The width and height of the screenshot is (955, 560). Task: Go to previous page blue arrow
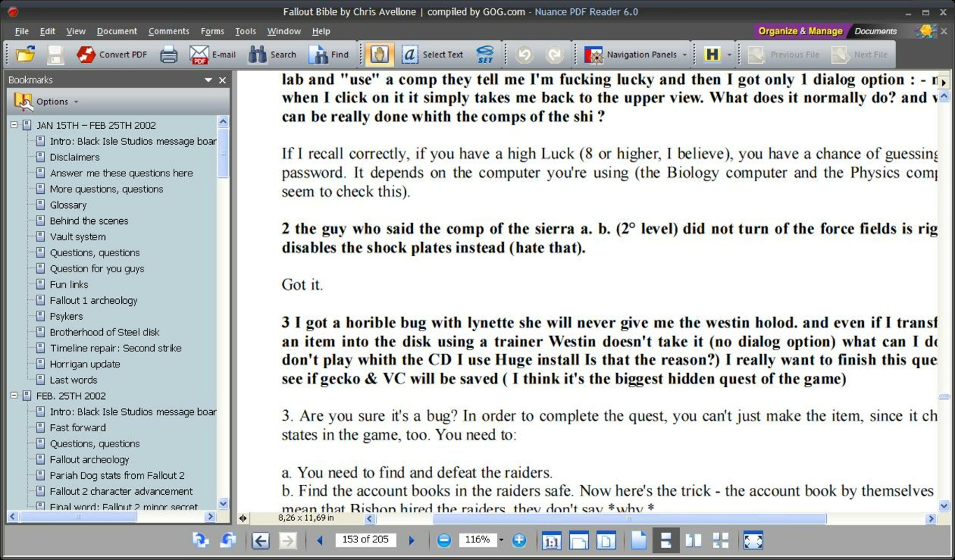point(320,540)
